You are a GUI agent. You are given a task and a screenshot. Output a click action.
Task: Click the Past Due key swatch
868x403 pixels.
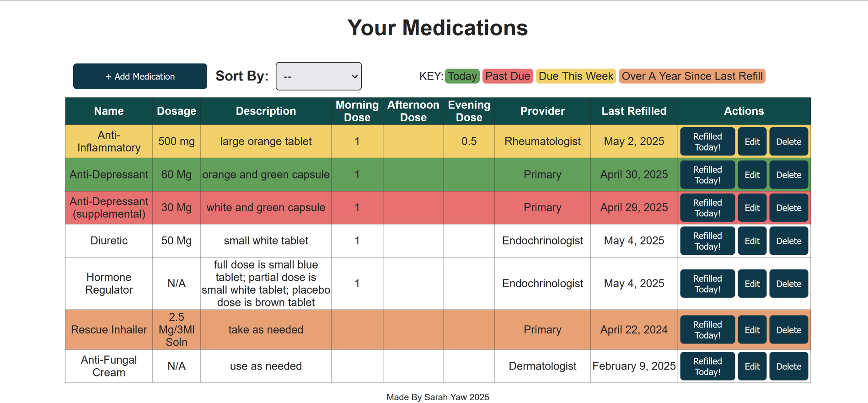click(508, 76)
